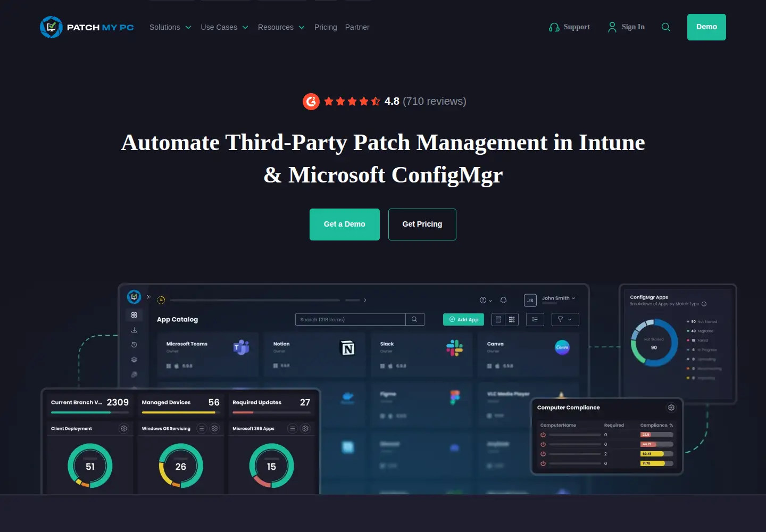Click the Support headset icon
The image size is (766, 532).
pyautogui.click(x=554, y=27)
